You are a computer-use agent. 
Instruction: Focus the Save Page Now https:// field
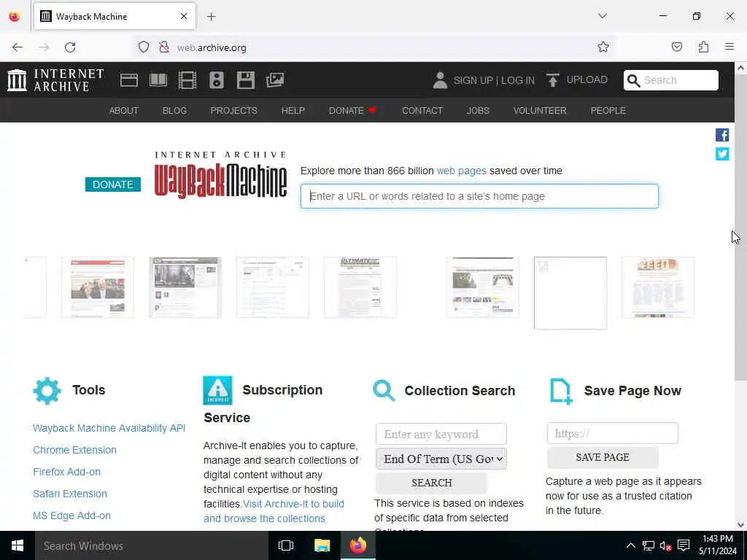(x=613, y=433)
